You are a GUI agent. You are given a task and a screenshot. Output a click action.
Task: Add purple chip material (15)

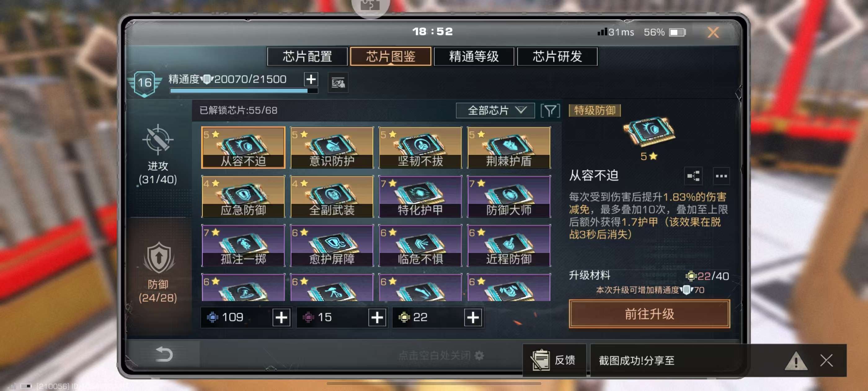click(x=377, y=317)
